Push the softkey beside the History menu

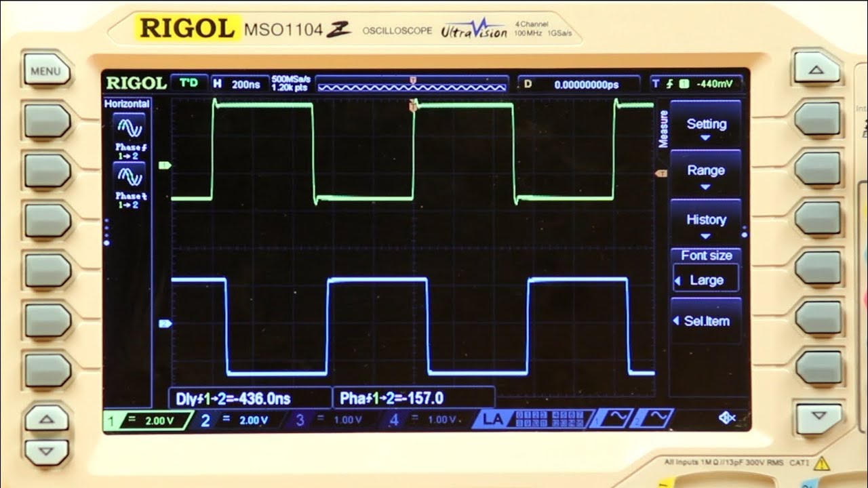pyautogui.click(x=817, y=219)
